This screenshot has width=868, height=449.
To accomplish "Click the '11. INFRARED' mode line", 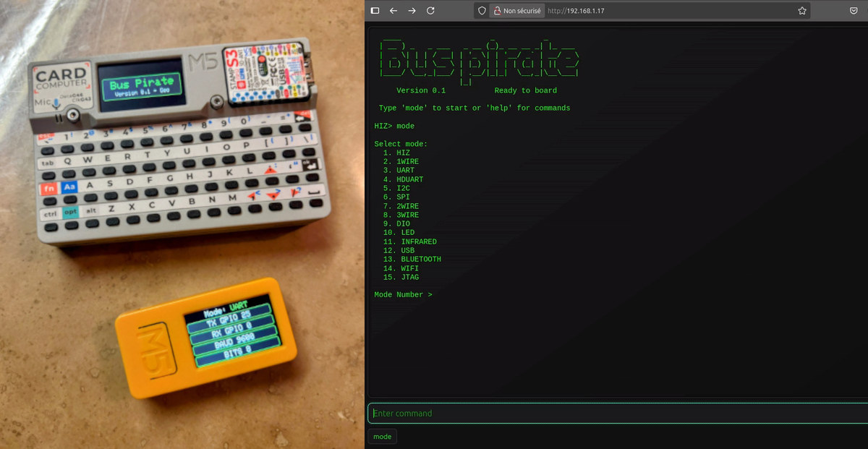I will click(410, 241).
